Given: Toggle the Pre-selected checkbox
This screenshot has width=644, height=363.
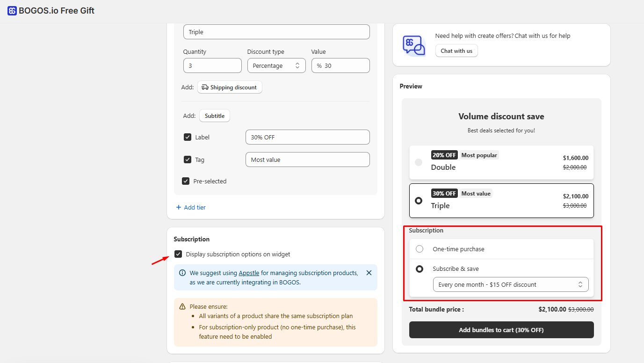Looking at the screenshot, I should click(186, 181).
